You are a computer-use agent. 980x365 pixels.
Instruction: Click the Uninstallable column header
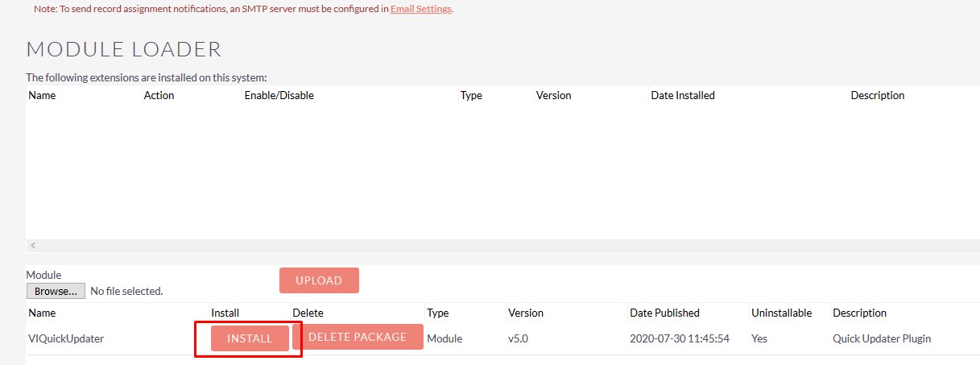pyautogui.click(x=781, y=313)
